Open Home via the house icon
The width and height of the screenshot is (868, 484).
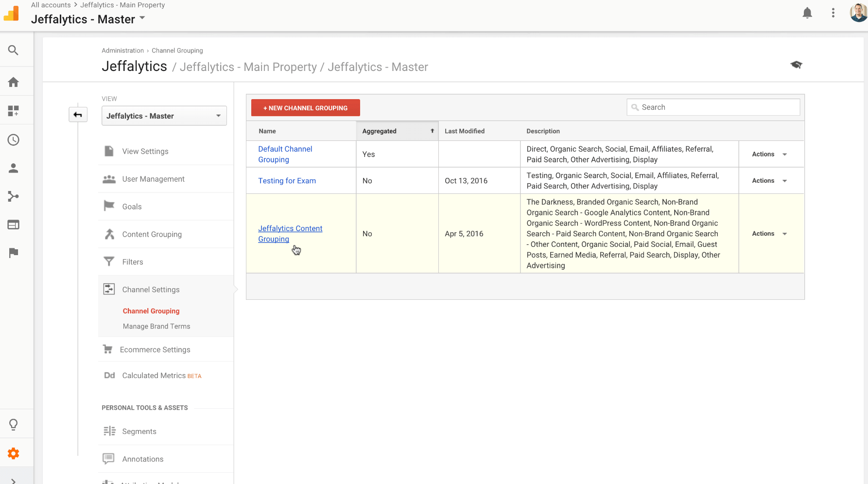coord(14,82)
